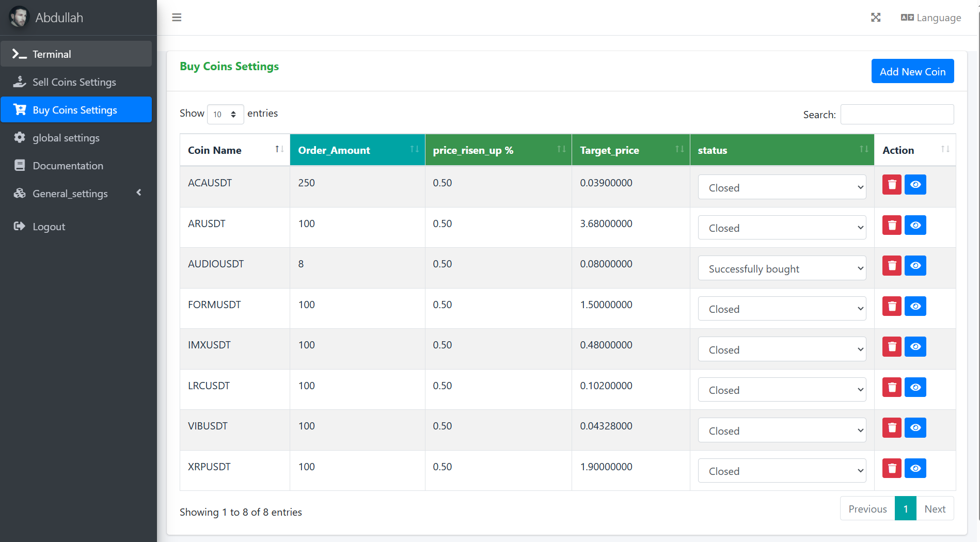The height and width of the screenshot is (542, 980).
Task: Click into the Search input field
Action: pyautogui.click(x=897, y=115)
